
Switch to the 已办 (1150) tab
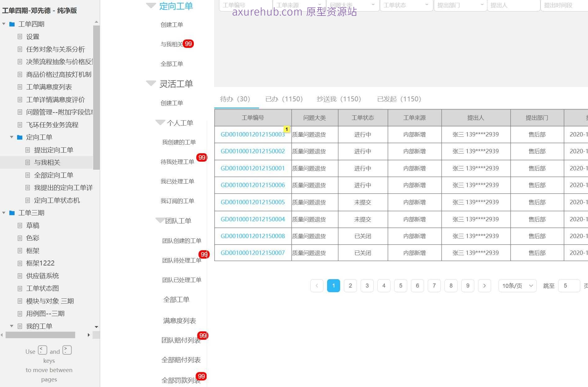point(284,99)
